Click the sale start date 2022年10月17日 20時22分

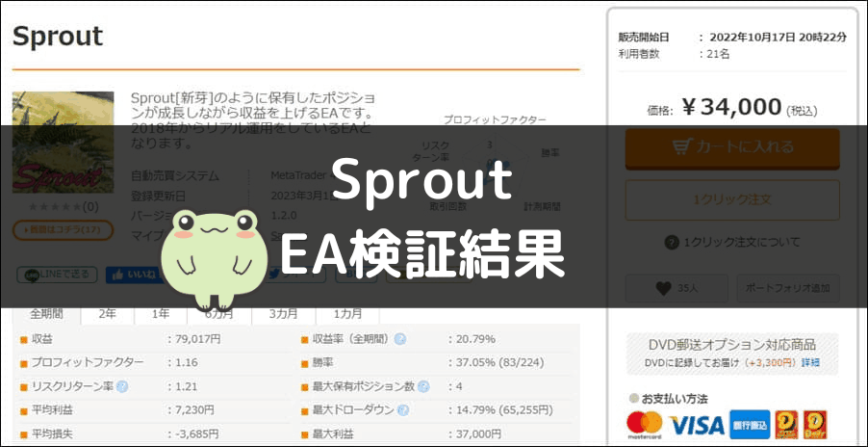(779, 38)
